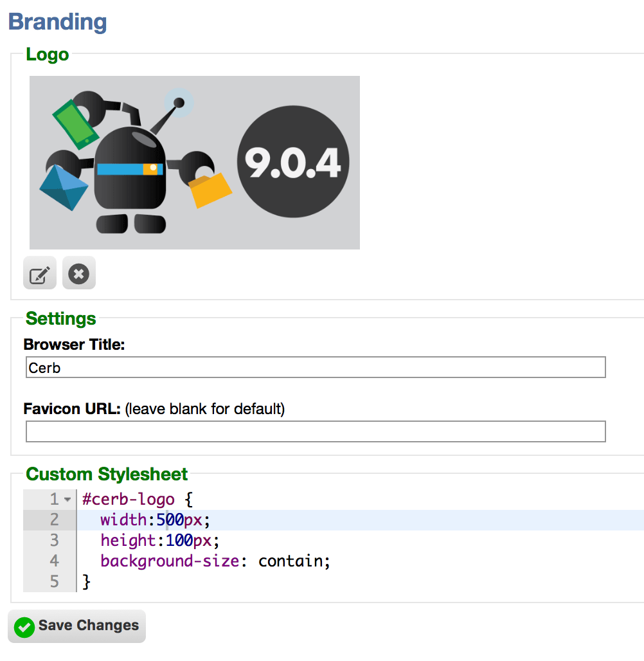Click the Branding page heading
Image resolution: width=644 pixels, height=661 pixels.
click(57, 21)
